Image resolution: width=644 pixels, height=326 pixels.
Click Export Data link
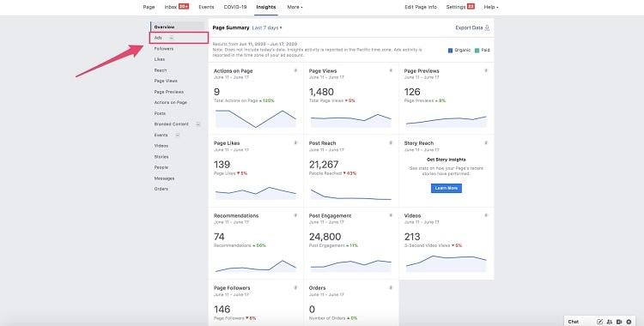click(x=469, y=28)
